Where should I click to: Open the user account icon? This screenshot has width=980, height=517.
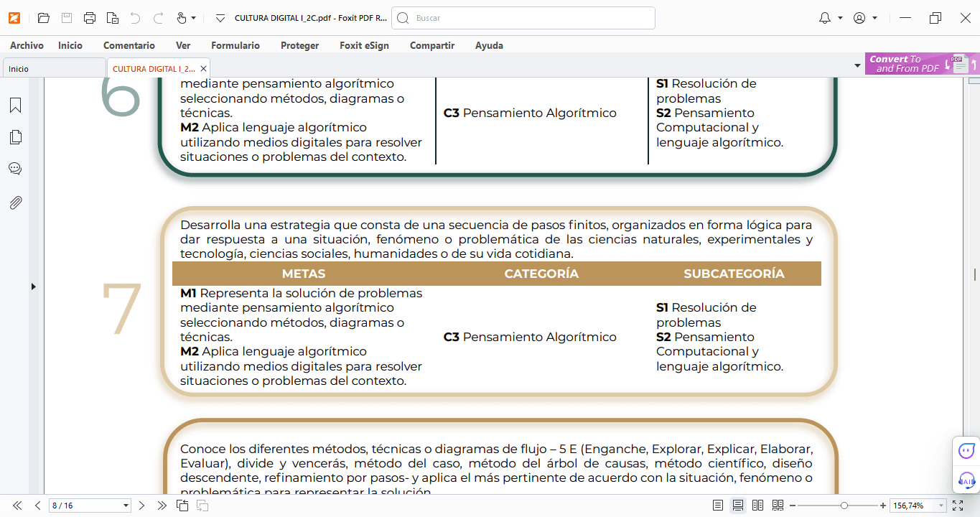(x=859, y=18)
